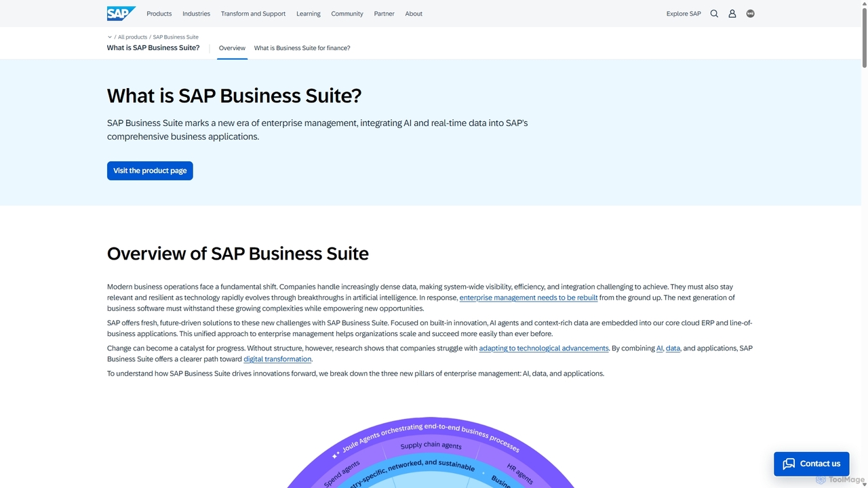
Task: Follow the AI link in paragraph
Action: coord(659,348)
